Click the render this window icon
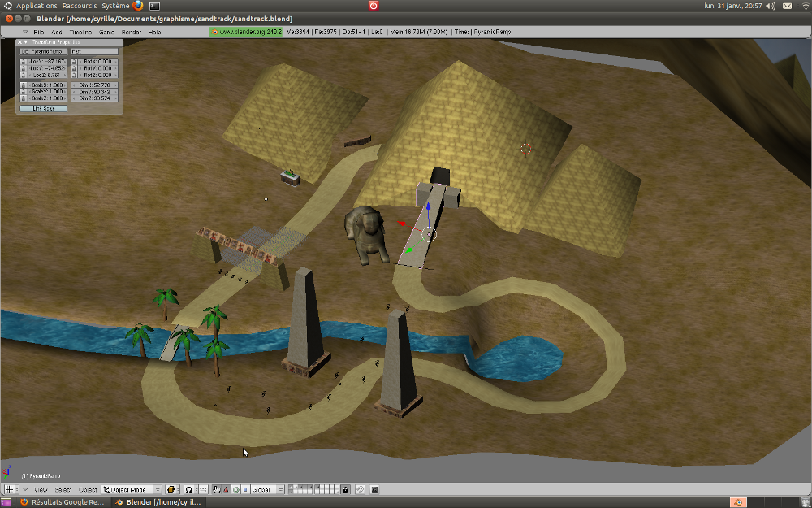812x508 pixels. click(x=374, y=490)
